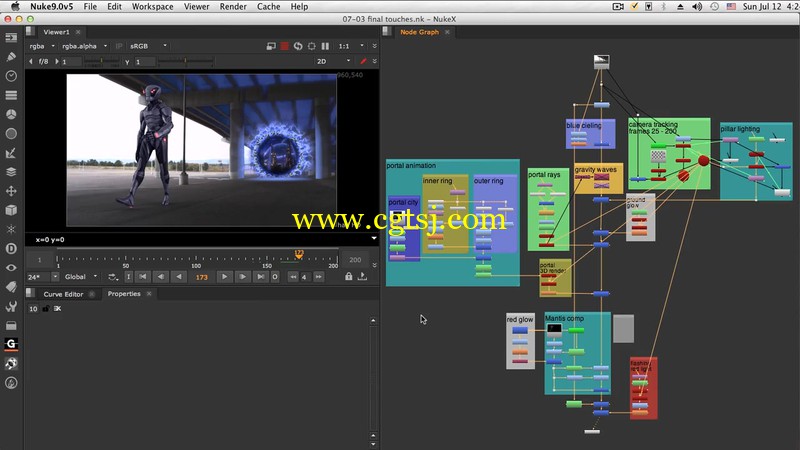Toggle the playback lock icon

(348, 277)
